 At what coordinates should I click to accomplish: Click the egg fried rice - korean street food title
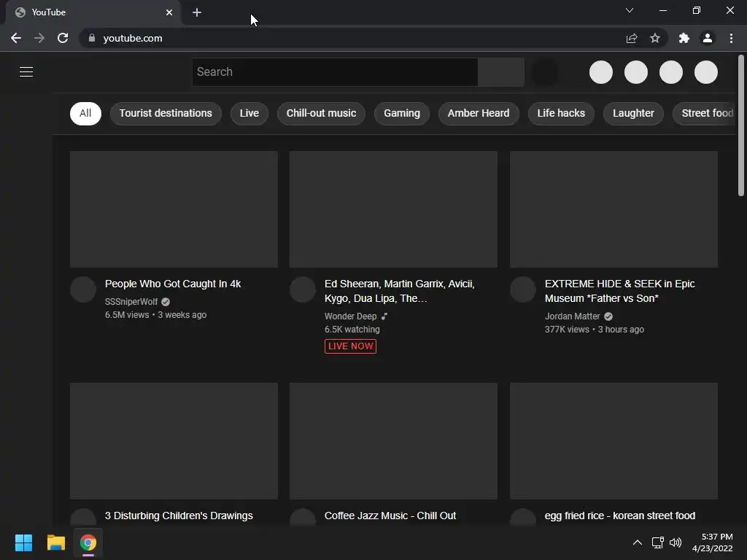point(620,516)
